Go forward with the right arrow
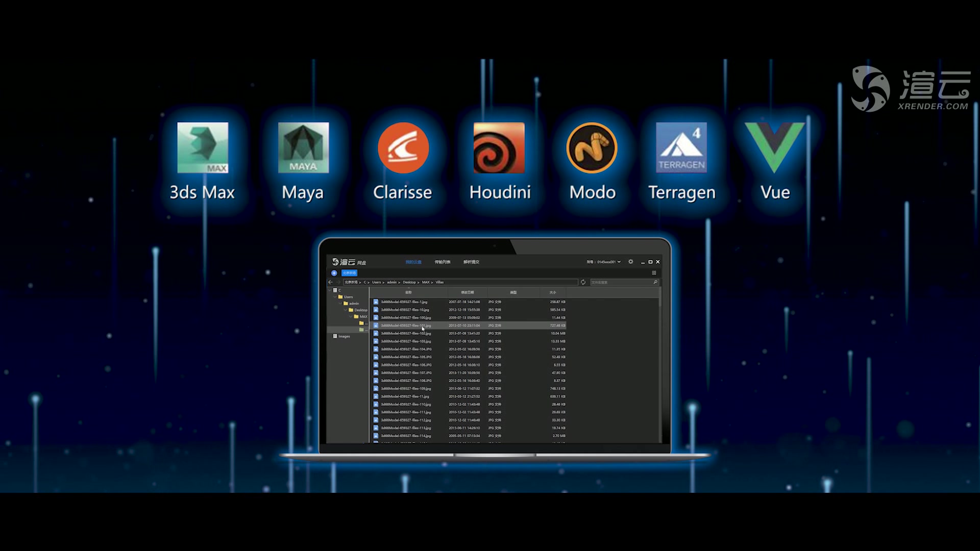Screen dimensions: 980x551 [338, 282]
